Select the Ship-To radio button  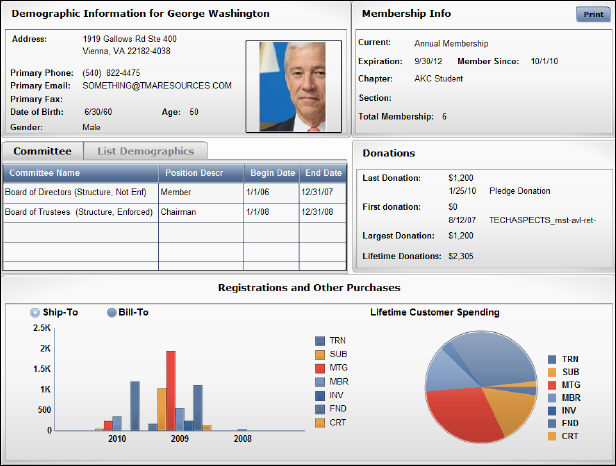35,312
